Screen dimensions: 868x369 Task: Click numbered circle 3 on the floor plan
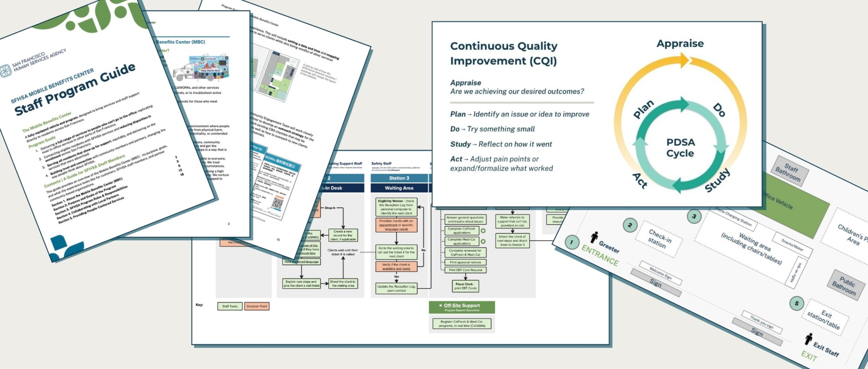(694, 216)
